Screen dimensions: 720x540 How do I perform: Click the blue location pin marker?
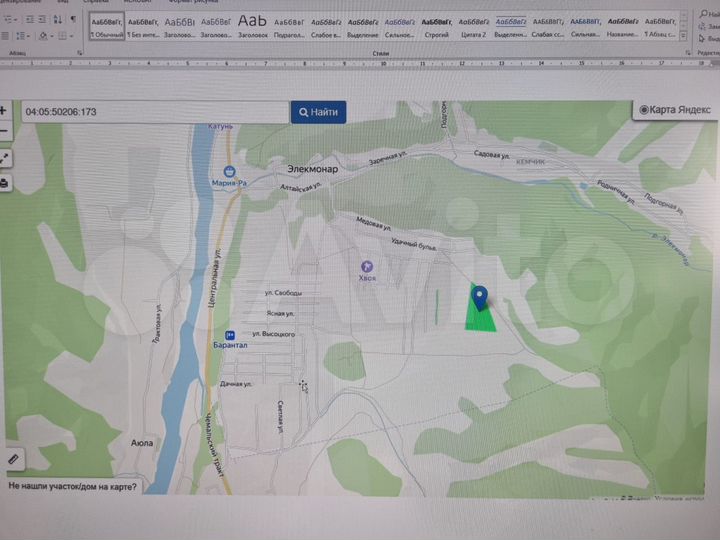pos(480,295)
